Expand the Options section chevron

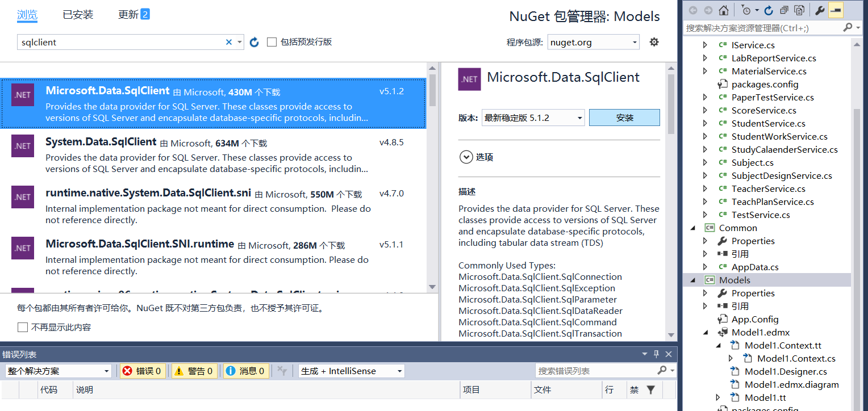466,157
